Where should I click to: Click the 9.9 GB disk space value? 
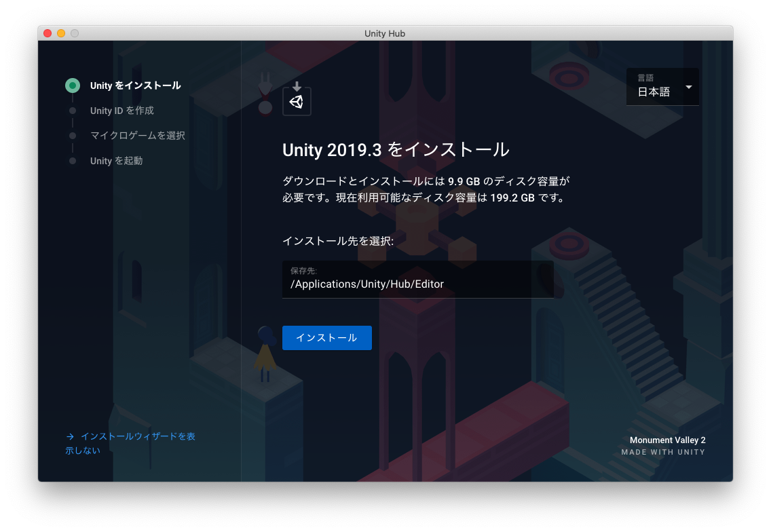464,181
